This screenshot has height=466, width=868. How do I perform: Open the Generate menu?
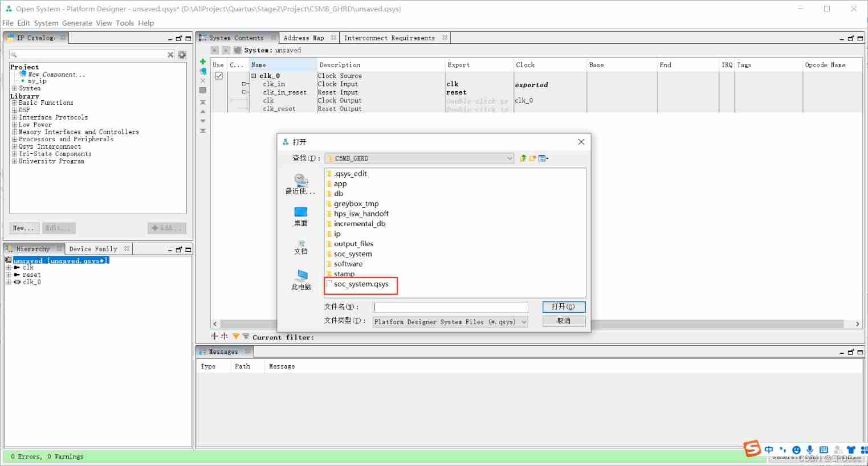(77, 23)
